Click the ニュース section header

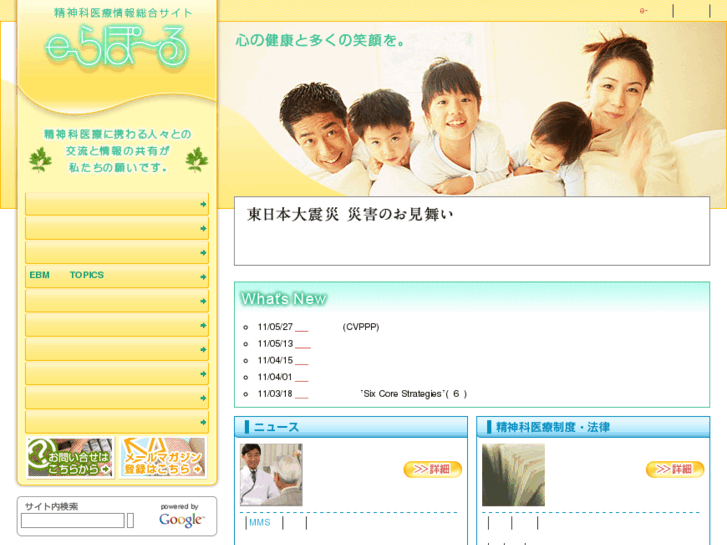tap(351, 427)
